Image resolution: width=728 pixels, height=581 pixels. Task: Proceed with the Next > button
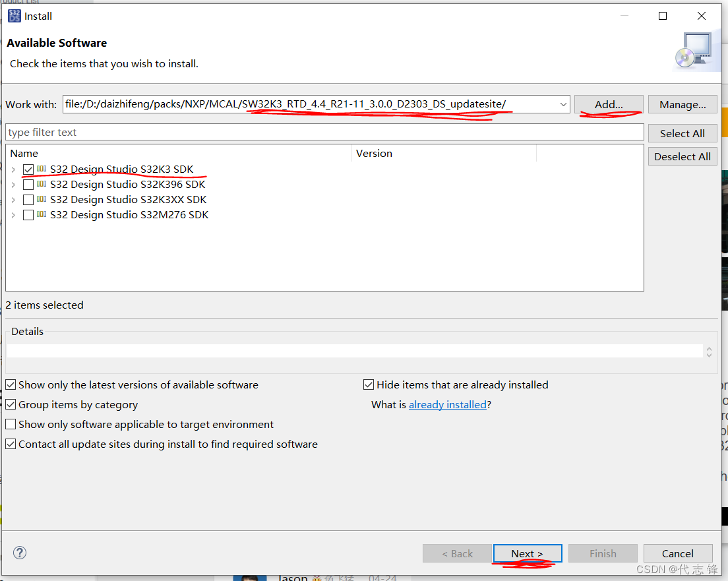528,553
